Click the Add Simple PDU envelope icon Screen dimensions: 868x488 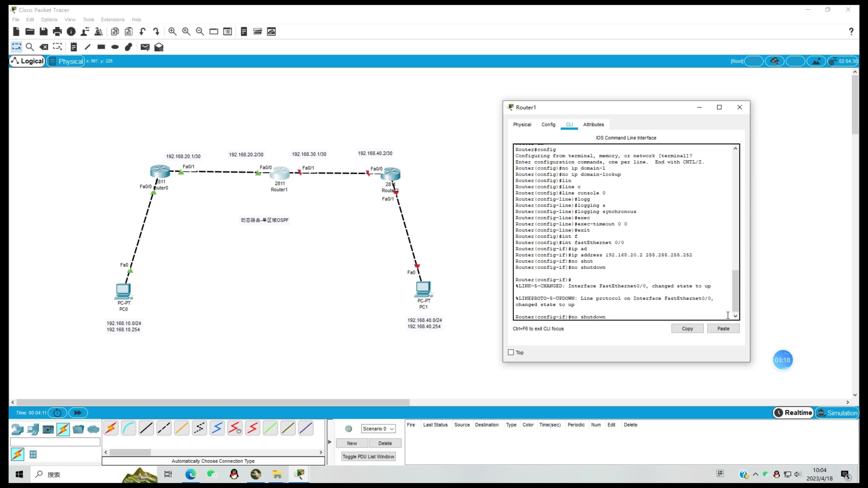click(145, 47)
